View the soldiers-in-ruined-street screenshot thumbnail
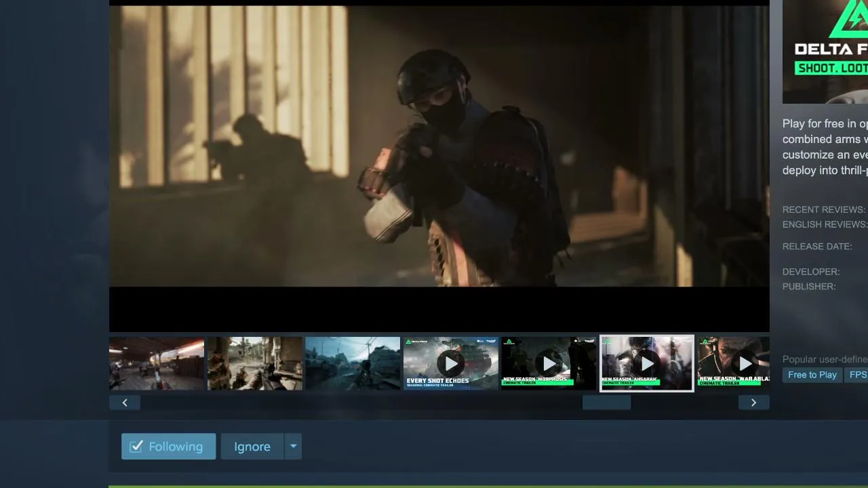The height and width of the screenshot is (488, 868). 255,363
